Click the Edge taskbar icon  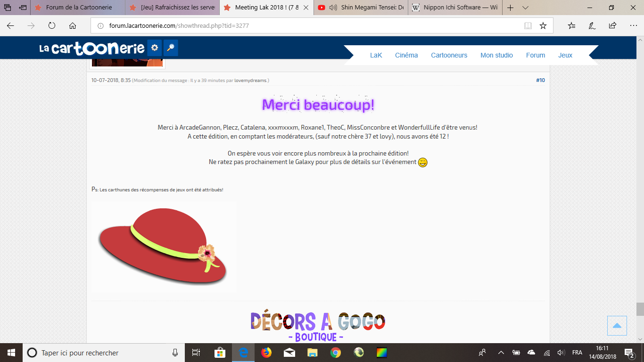[243, 353]
